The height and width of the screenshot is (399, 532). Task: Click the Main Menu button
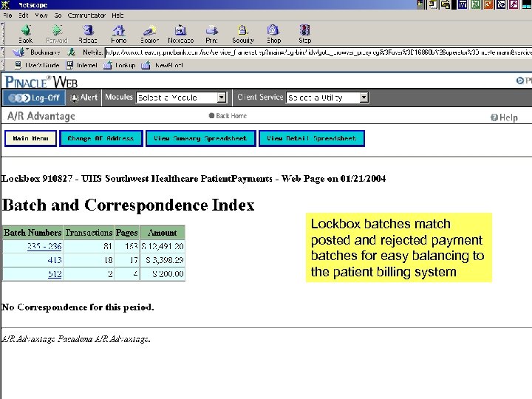(x=30, y=138)
